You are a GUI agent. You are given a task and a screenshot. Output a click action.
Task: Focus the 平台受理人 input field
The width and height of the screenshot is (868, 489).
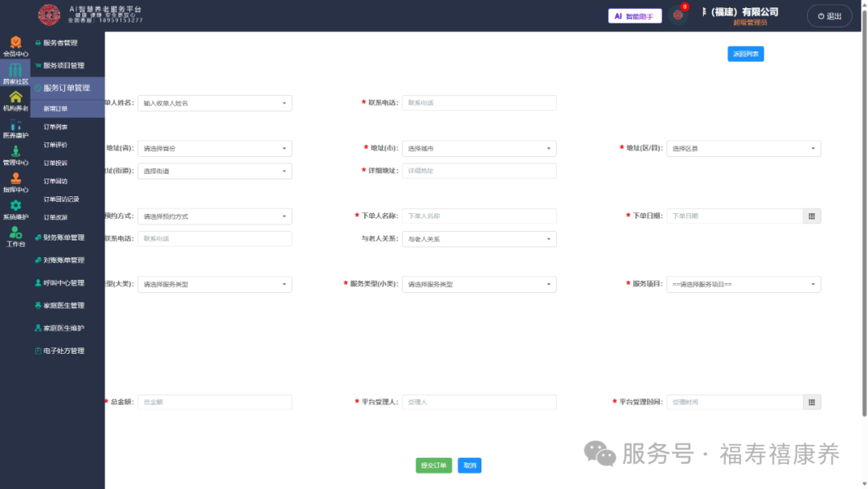tap(479, 402)
